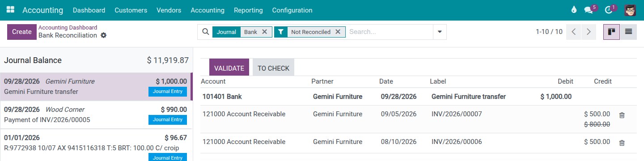644x161 pixels.
Task: Click the water drop theme icon
Action: coord(574,10)
